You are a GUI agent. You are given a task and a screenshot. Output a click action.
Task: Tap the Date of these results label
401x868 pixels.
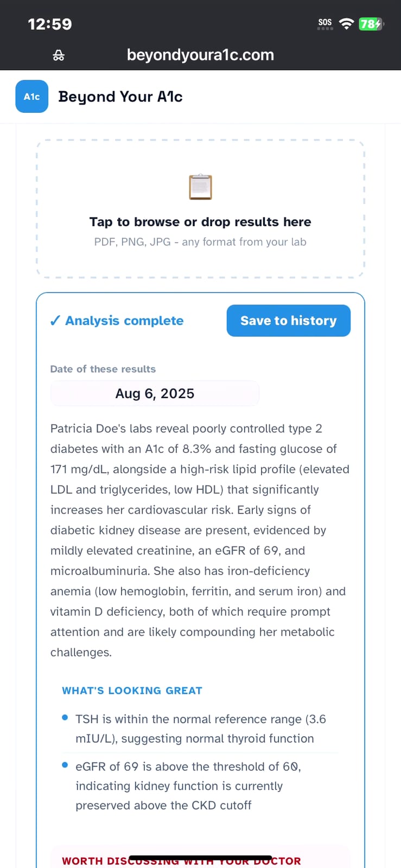(103, 369)
